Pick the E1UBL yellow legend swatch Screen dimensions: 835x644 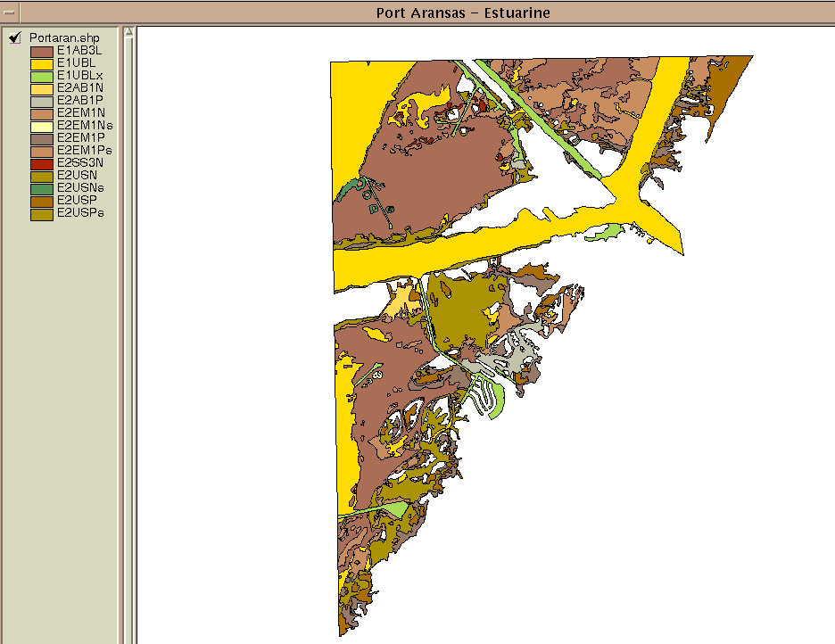[42, 64]
